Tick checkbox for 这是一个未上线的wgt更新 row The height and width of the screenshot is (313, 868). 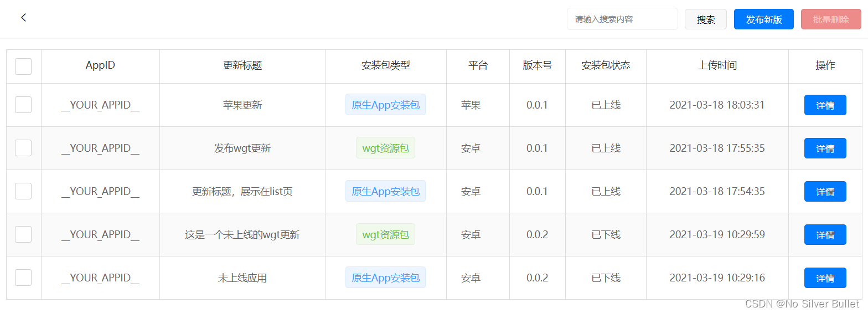[x=23, y=234]
